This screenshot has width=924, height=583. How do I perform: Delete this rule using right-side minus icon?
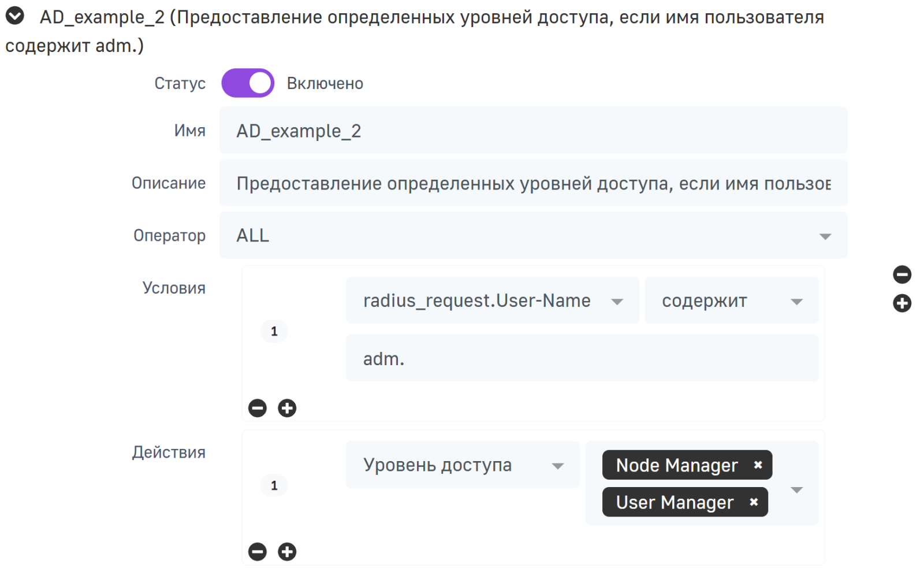tap(901, 274)
